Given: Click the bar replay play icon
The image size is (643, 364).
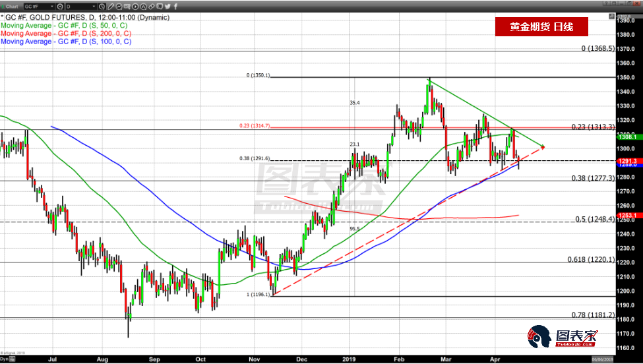Looking at the screenshot, I should (135, 7).
